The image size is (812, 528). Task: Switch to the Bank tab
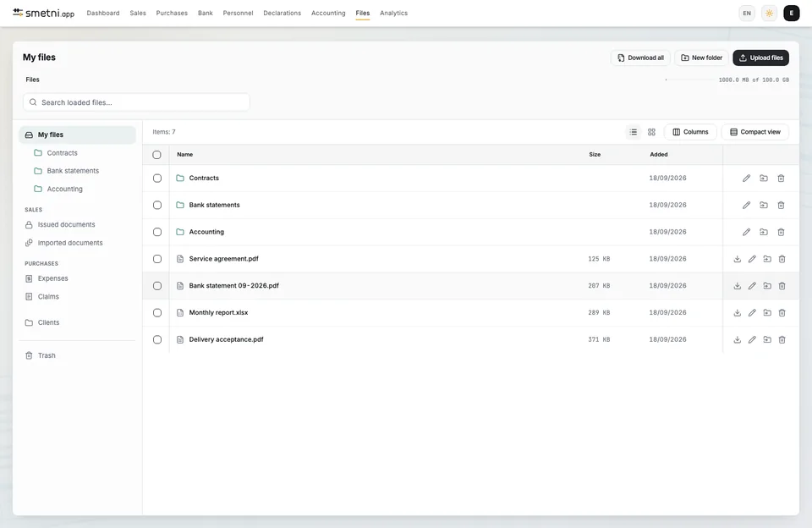[205, 13]
